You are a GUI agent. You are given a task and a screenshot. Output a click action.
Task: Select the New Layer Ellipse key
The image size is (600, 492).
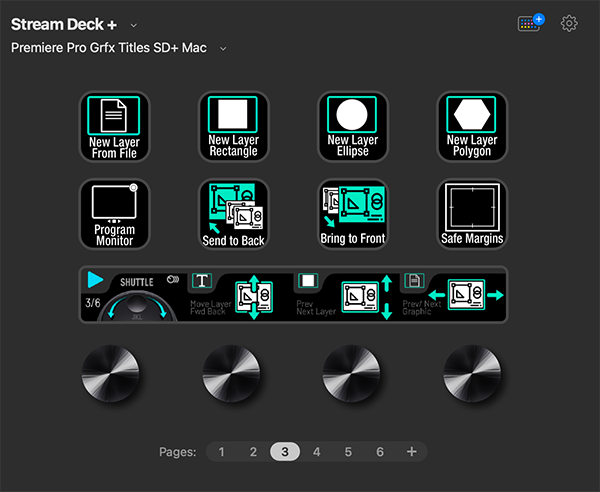tap(353, 127)
